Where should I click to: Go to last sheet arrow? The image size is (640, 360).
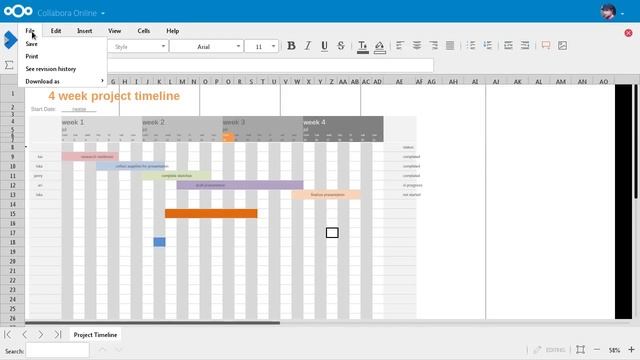58,335
